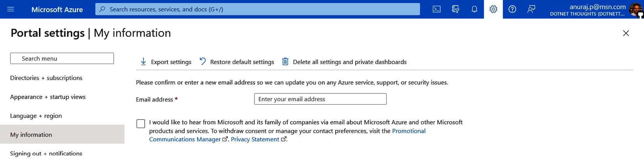
Task: Show notifications bell panel
Action: 474,9
